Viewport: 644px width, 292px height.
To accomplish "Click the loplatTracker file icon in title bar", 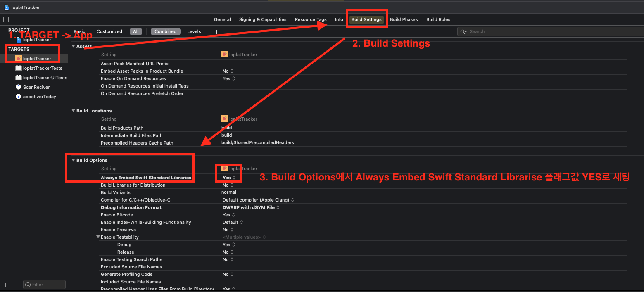I will click(x=6, y=7).
